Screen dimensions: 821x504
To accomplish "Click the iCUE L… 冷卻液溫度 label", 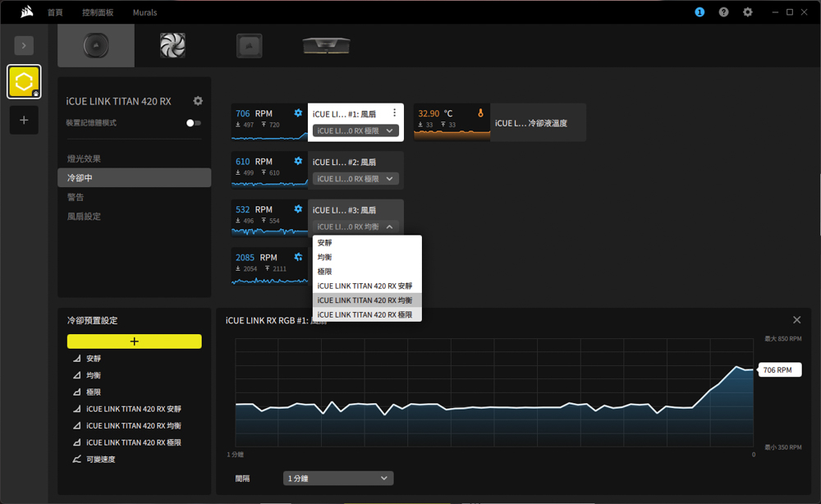I will click(531, 123).
